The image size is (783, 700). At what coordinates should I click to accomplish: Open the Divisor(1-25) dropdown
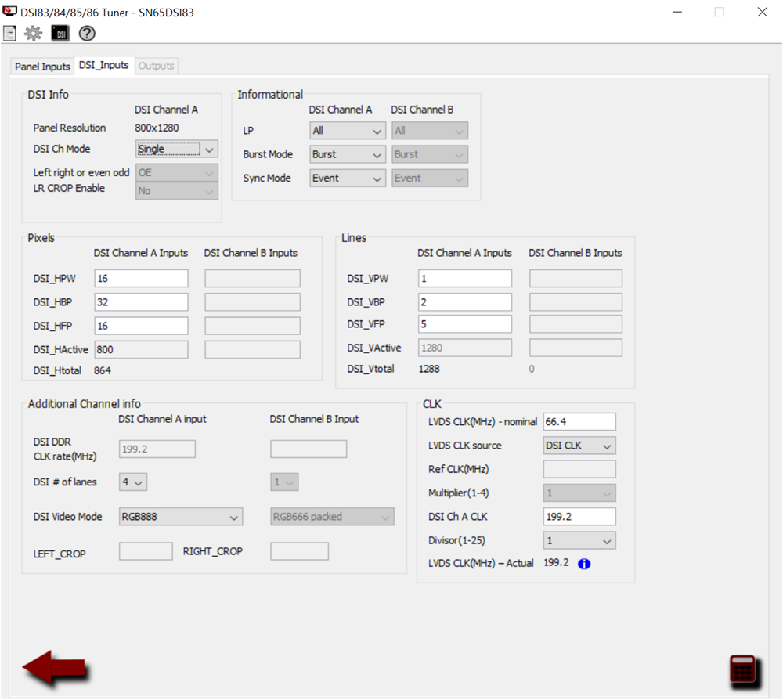coord(579,539)
